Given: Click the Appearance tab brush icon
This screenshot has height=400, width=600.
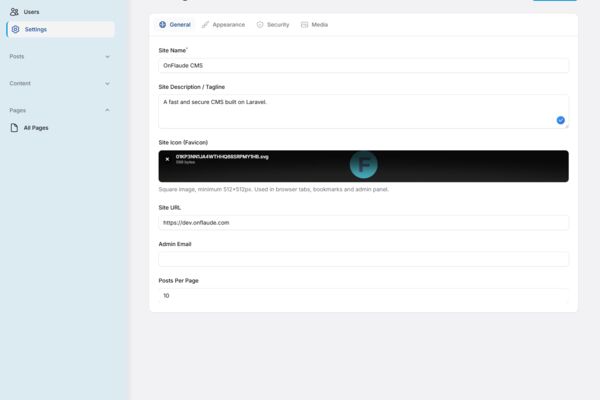Looking at the screenshot, I should pos(205,24).
